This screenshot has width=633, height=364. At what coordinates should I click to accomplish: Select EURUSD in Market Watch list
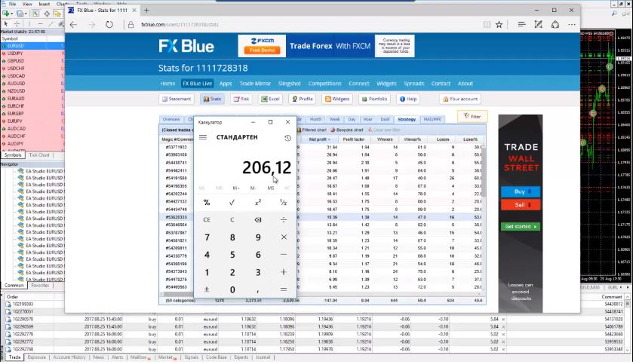click(x=16, y=46)
